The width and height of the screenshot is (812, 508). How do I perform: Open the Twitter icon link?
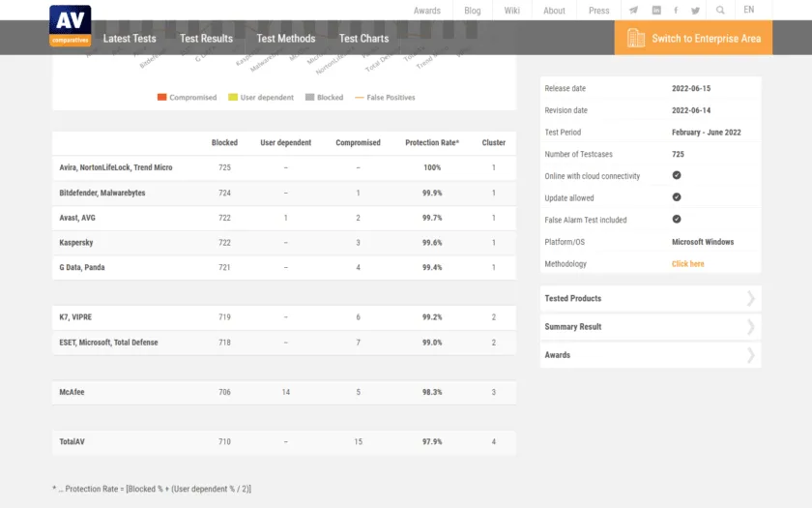click(695, 11)
